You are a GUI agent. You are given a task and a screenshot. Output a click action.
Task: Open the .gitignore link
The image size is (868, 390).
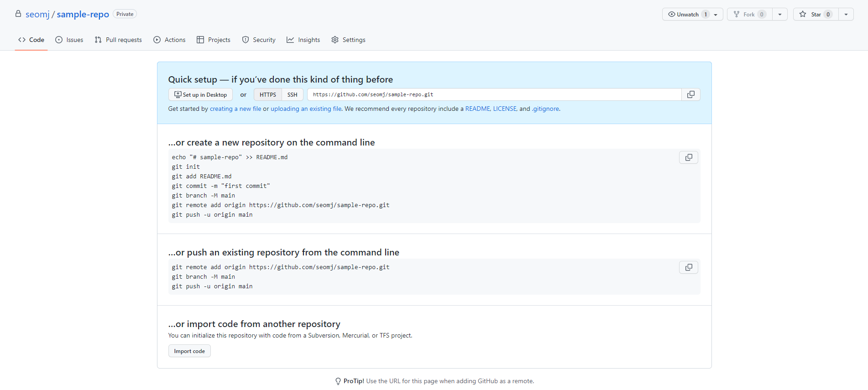pos(545,109)
